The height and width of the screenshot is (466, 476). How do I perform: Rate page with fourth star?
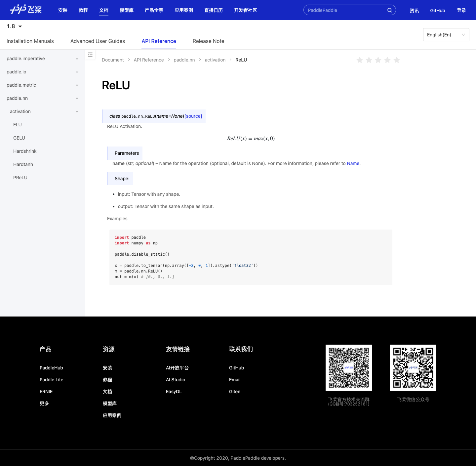pos(387,60)
